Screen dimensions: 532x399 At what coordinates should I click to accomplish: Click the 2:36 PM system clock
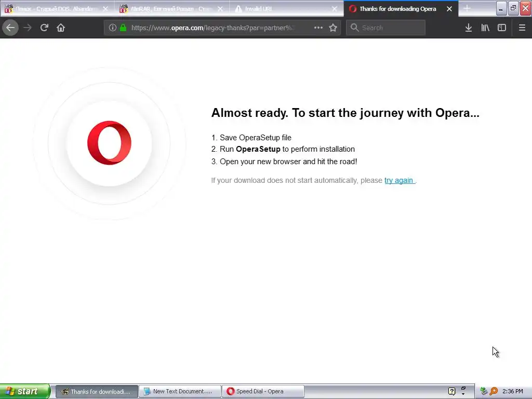(513, 391)
